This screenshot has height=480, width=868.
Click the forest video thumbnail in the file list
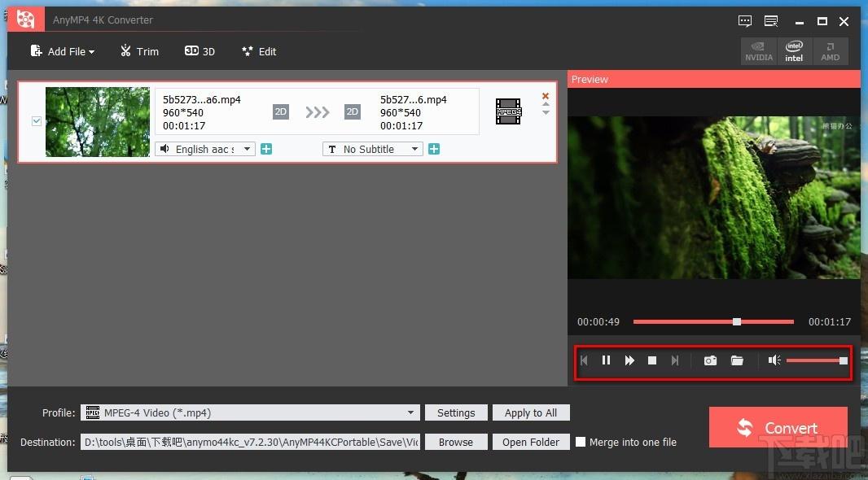coord(98,122)
